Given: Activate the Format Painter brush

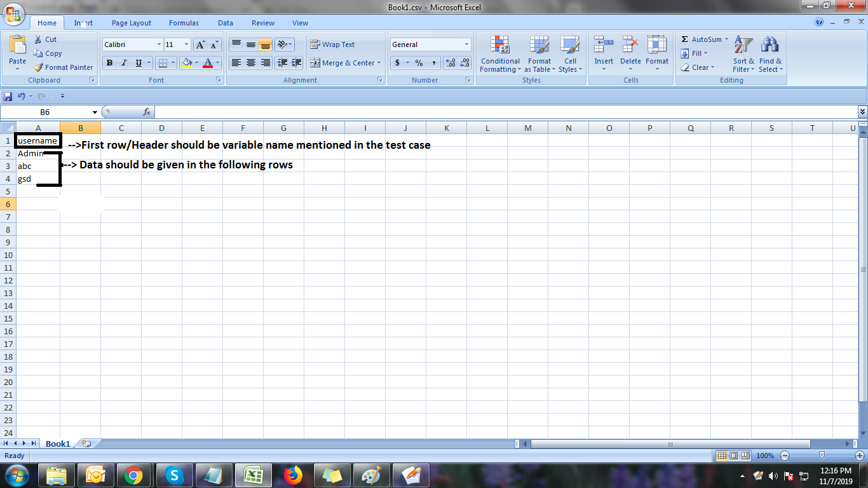Looking at the screenshot, I should click(x=63, y=67).
